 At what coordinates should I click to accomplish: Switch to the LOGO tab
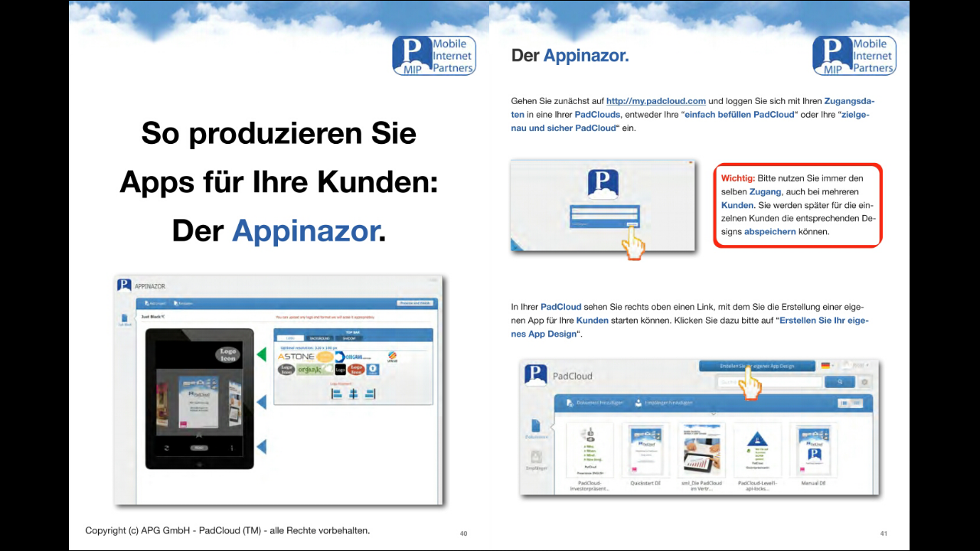(290, 337)
